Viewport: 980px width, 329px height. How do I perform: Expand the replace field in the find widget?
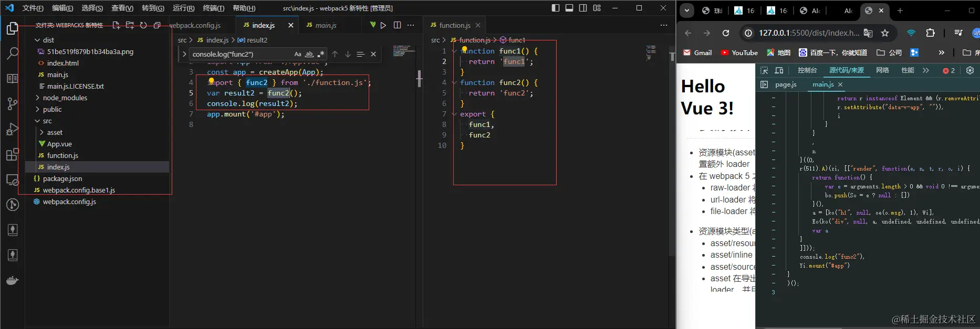(x=184, y=54)
